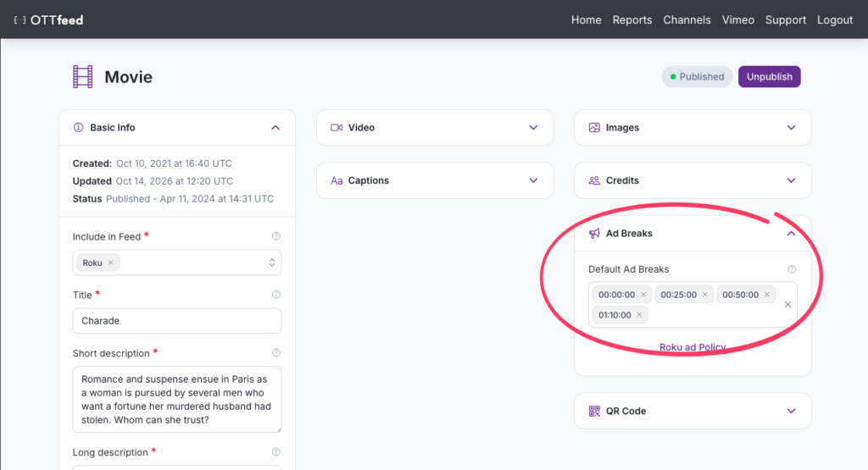Click the Title field containing Charade
Screen dimensions: 868x470
(x=177, y=321)
